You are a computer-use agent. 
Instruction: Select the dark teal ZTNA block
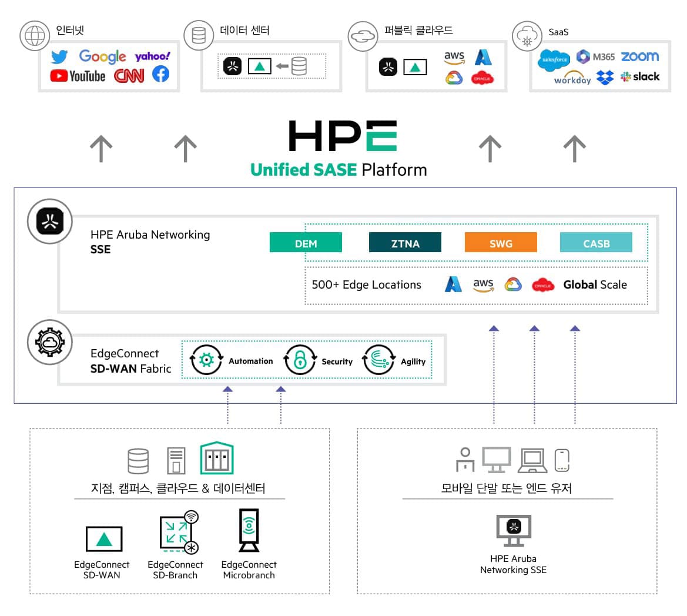[x=405, y=243]
